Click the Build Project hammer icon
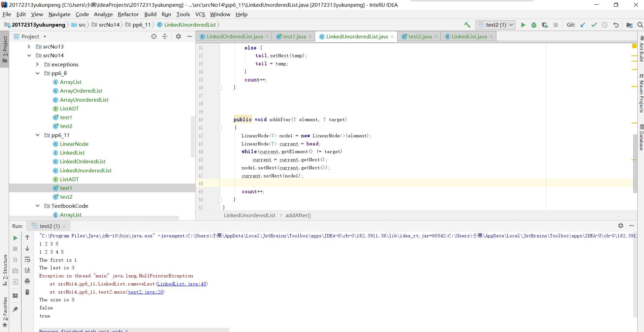 pos(467,25)
